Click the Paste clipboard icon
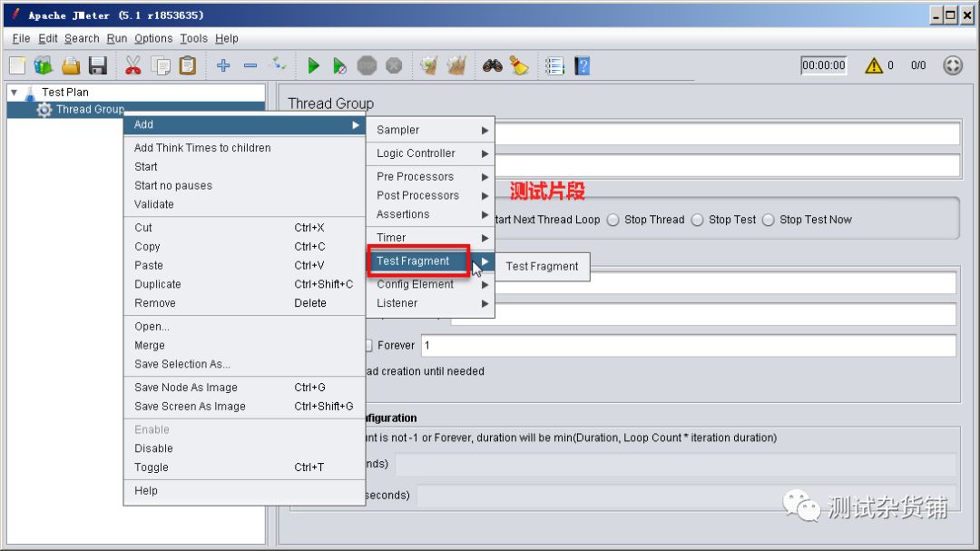Viewport: 980px width, 551px height. coord(188,65)
